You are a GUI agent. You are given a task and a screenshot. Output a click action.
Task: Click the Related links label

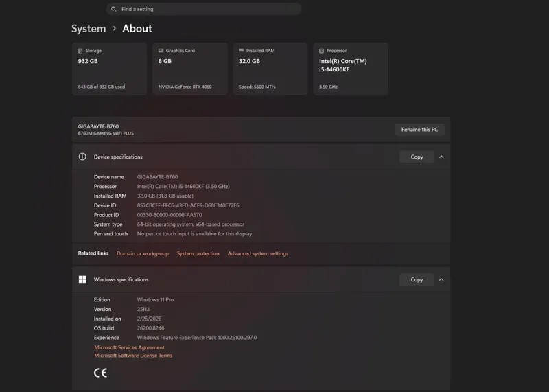coord(93,253)
